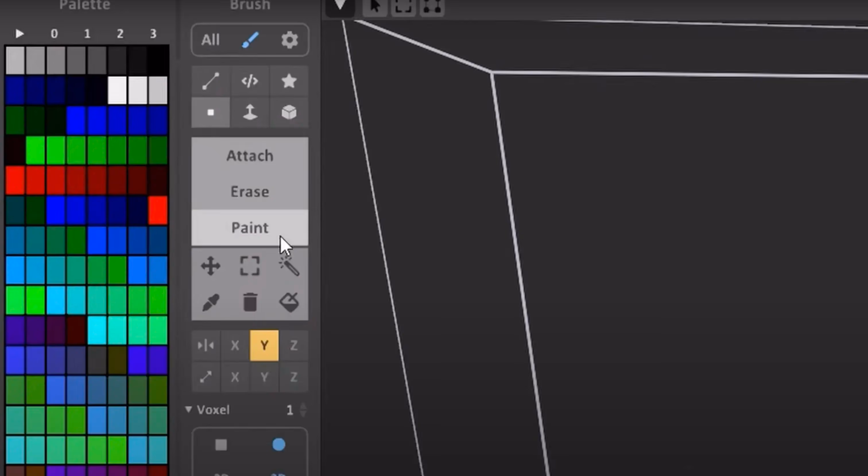Pick the brightest white swatch in the second row

pos(117,90)
